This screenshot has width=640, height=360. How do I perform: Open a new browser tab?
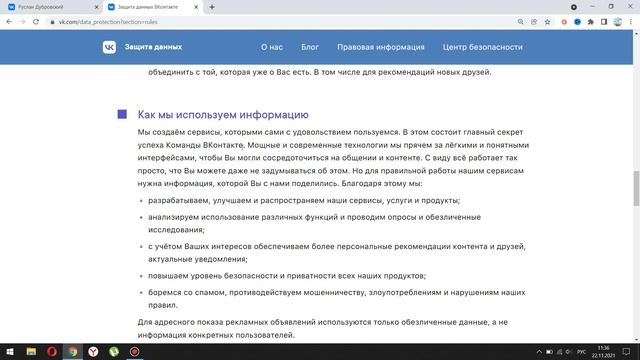(212, 7)
